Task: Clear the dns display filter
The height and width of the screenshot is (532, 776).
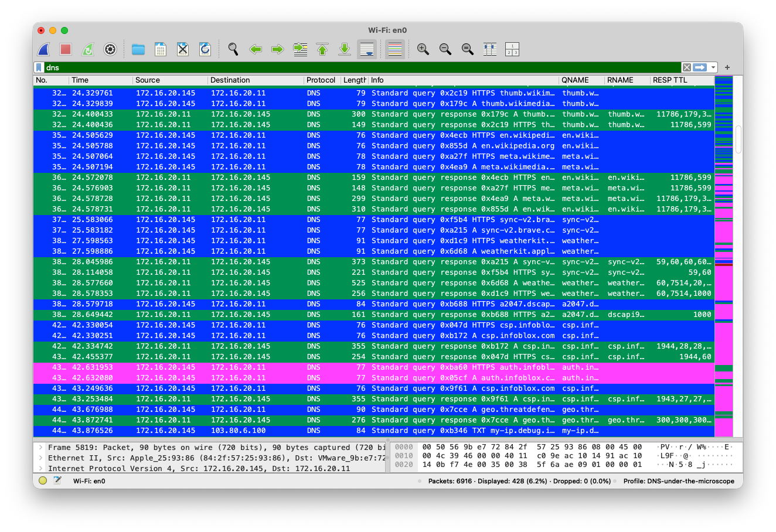Action: (686, 67)
